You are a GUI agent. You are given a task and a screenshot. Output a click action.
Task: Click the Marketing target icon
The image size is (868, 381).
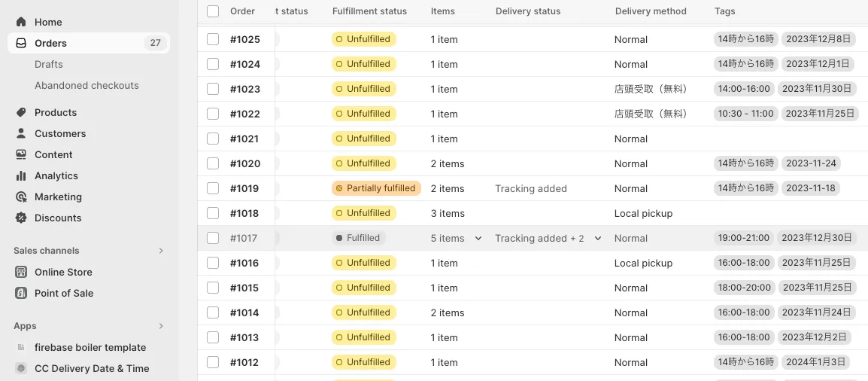(x=21, y=197)
